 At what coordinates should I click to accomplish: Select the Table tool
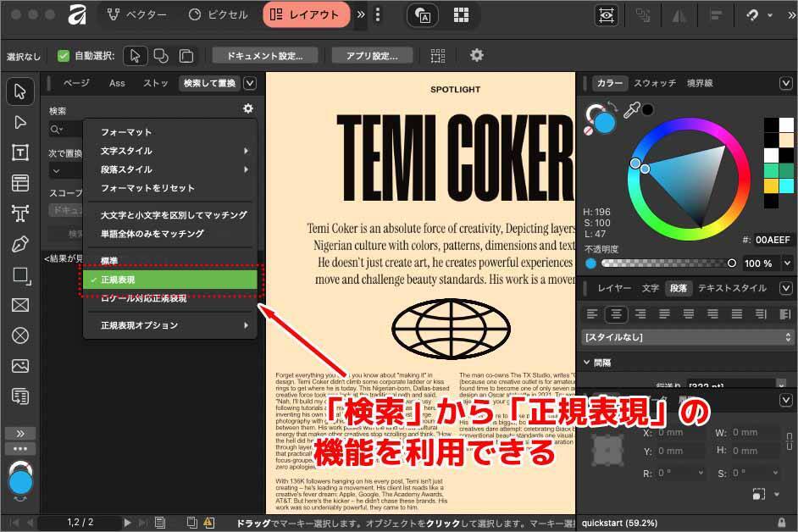coord(20,182)
